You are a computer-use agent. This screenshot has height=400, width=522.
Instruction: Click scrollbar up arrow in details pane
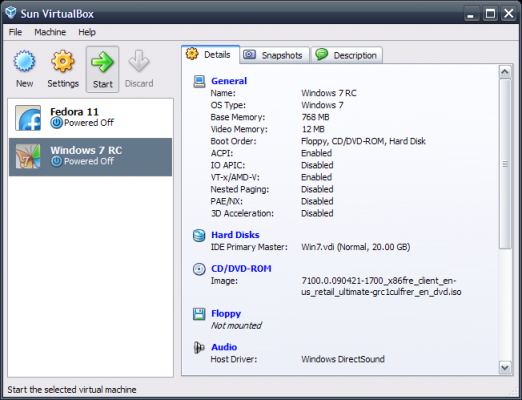click(505, 72)
